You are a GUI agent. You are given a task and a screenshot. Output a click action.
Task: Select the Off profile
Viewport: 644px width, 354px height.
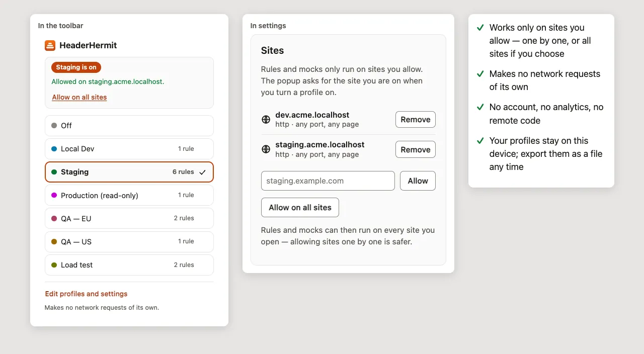[129, 126]
